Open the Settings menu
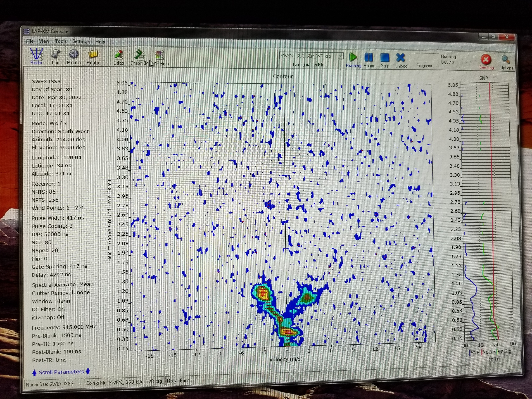The width and height of the screenshot is (532, 399). (81, 41)
